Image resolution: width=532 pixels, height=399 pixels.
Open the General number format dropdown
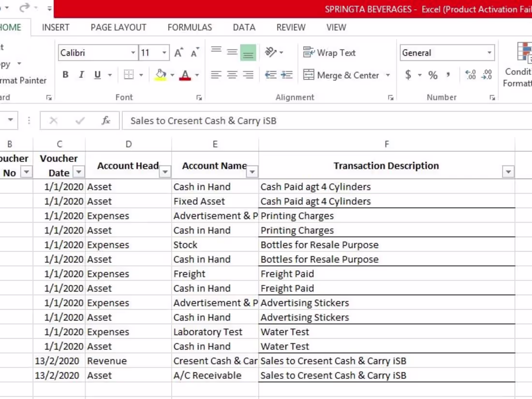(x=489, y=53)
